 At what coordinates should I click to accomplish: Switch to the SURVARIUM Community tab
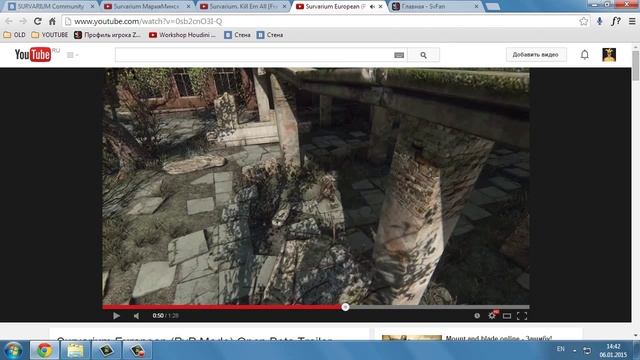51,7
